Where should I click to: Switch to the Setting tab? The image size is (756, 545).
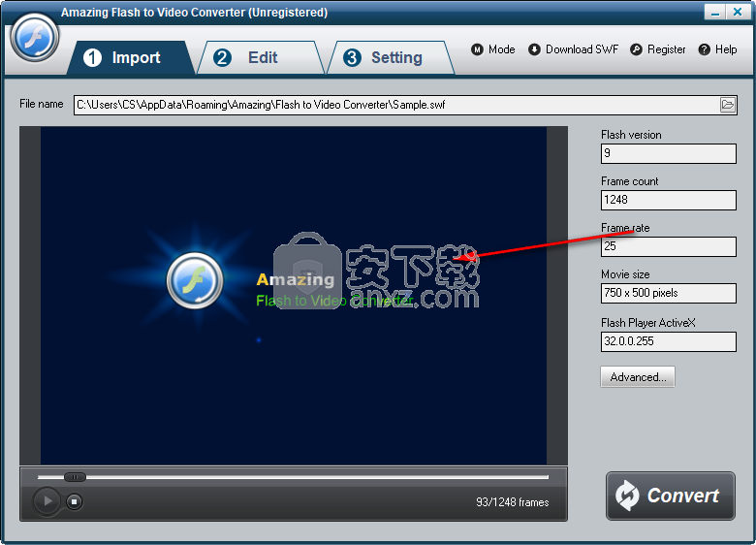point(389,58)
